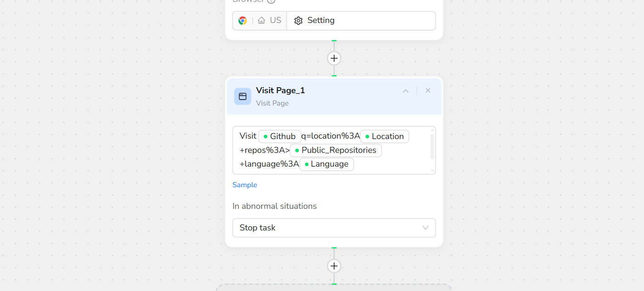This screenshot has height=291, width=644.
Task: Click the Chrome browser icon
Action: click(x=243, y=21)
